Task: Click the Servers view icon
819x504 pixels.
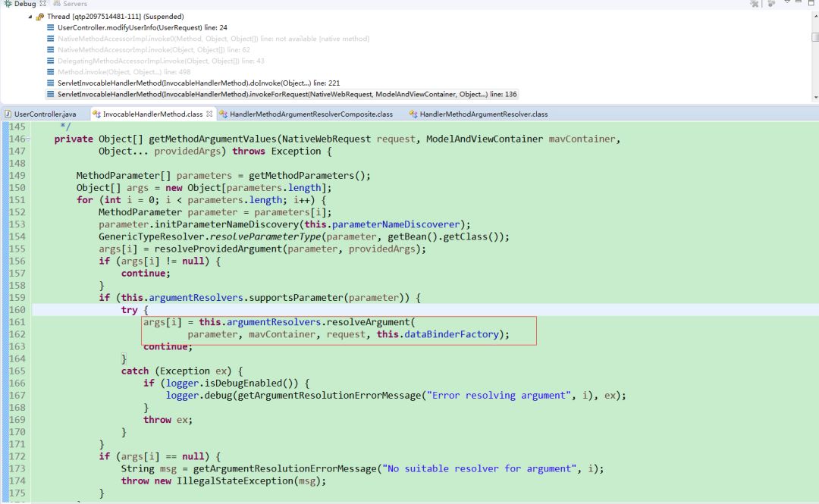Action: (x=57, y=4)
